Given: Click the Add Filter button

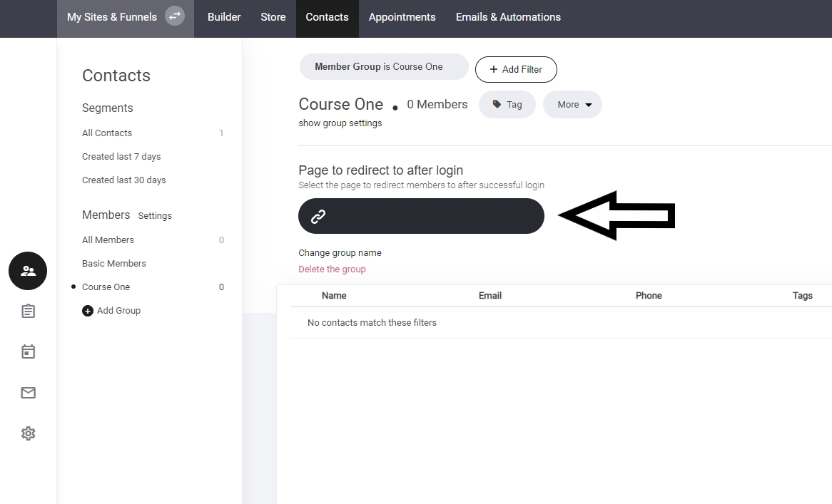Looking at the screenshot, I should (x=516, y=69).
